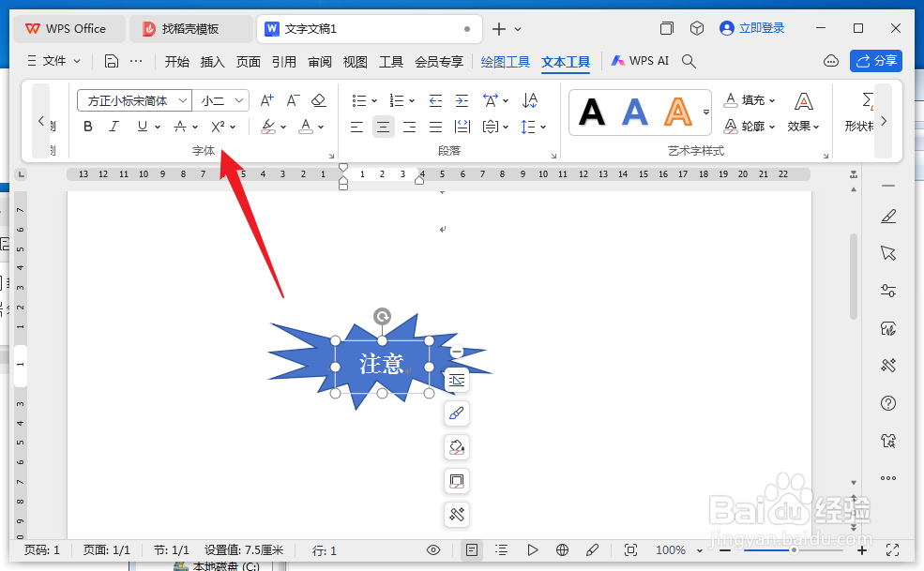Apply text highlight color
The height and width of the screenshot is (571, 924).
point(268,126)
